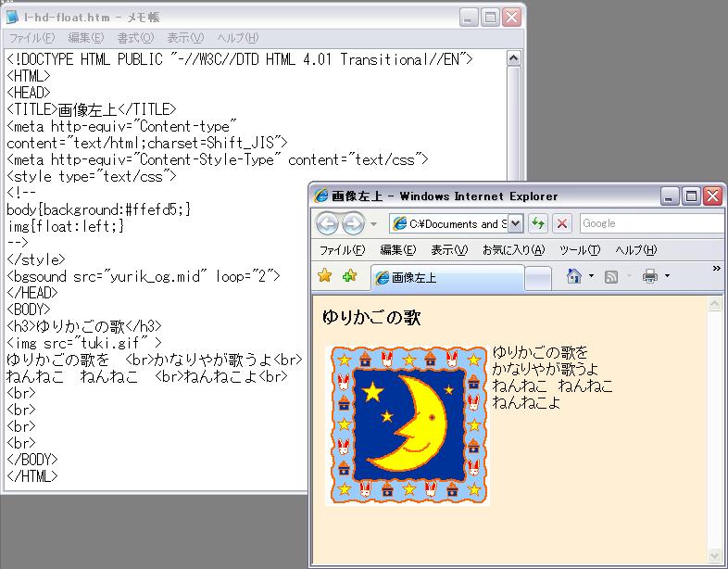Click the red Stop button in IE

(x=562, y=224)
